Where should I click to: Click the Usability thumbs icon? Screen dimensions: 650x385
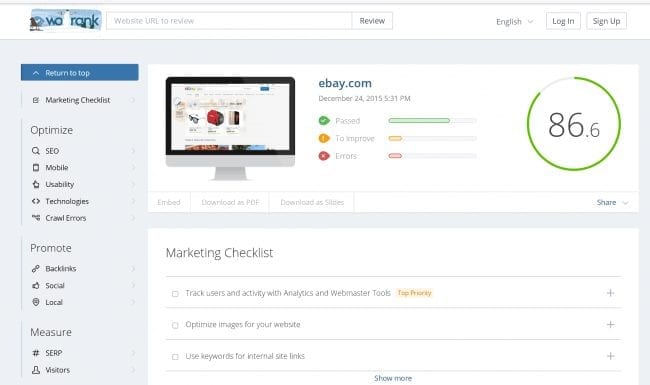(36, 184)
